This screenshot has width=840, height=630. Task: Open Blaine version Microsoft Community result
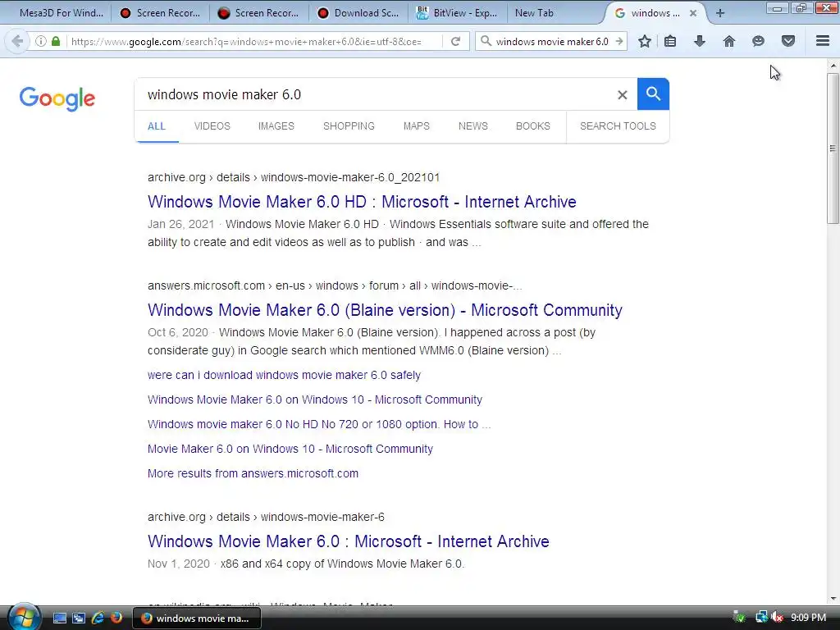coord(386,310)
